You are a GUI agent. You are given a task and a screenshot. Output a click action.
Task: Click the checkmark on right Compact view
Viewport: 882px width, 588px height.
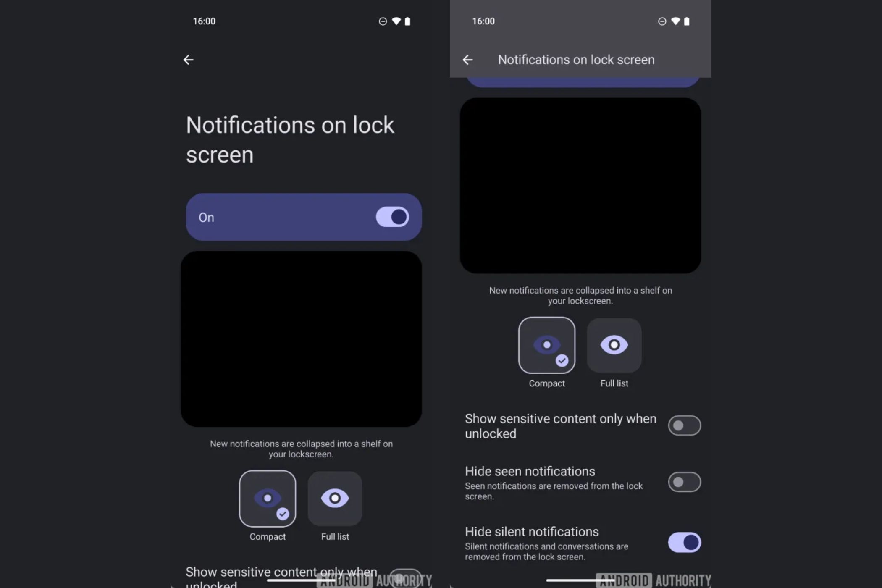(562, 360)
